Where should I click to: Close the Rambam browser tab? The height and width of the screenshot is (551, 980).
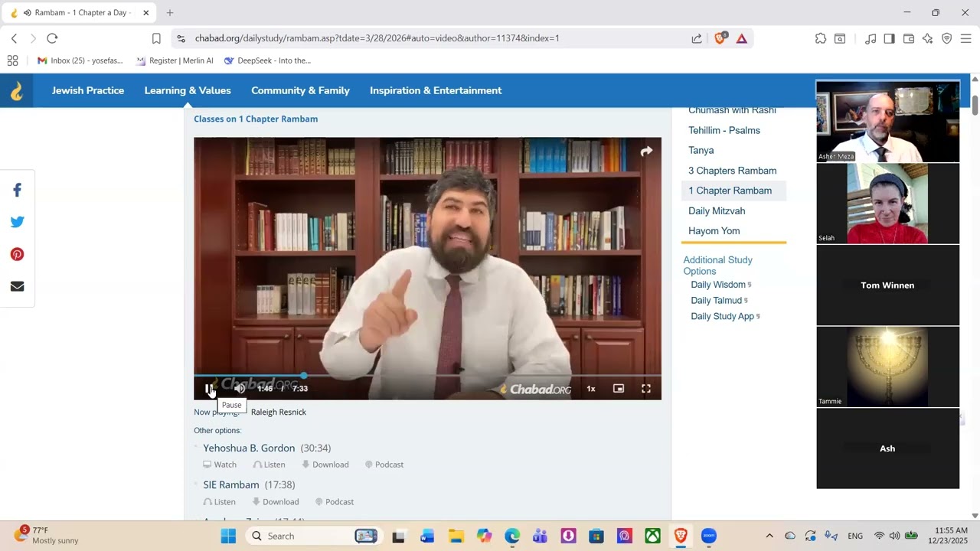[x=145, y=12]
